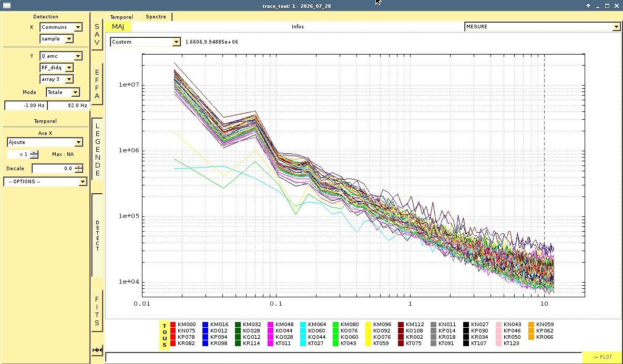Open the Communs X dropdown

pos(61,27)
